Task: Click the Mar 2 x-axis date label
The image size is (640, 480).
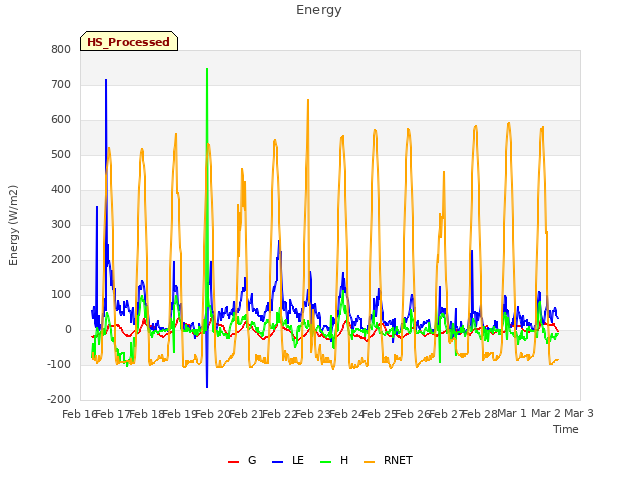Action: click(546, 413)
